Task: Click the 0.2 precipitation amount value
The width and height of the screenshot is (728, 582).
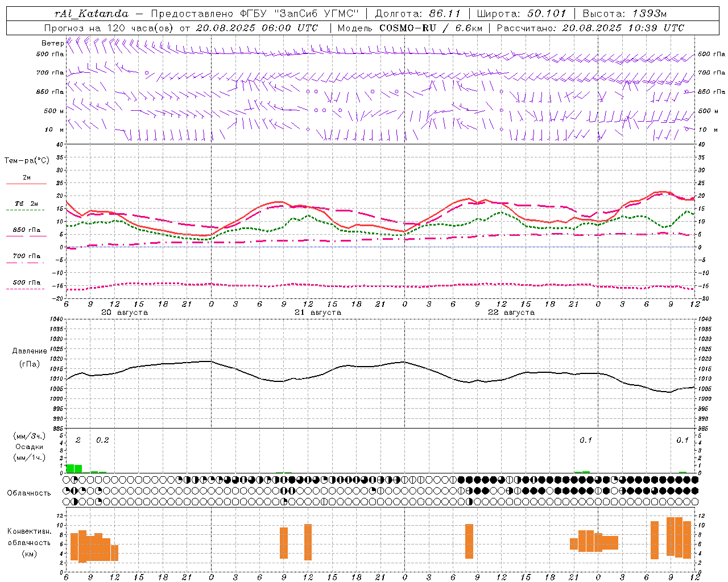Action: [x=102, y=440]
